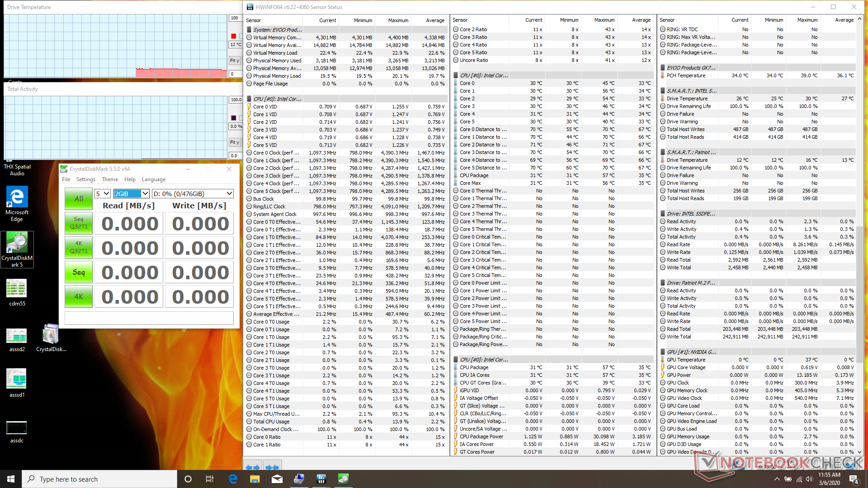Run the Seq Q32T1 test

(x=79, y=223)
